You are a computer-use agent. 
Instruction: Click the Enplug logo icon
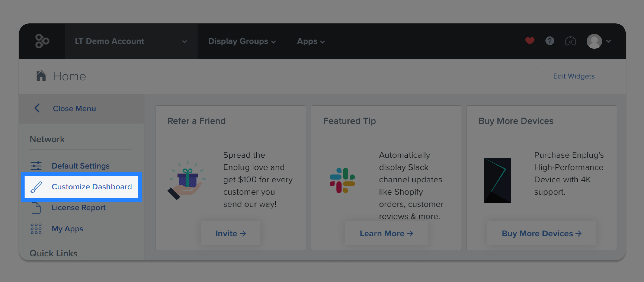(x=42, y=41)
